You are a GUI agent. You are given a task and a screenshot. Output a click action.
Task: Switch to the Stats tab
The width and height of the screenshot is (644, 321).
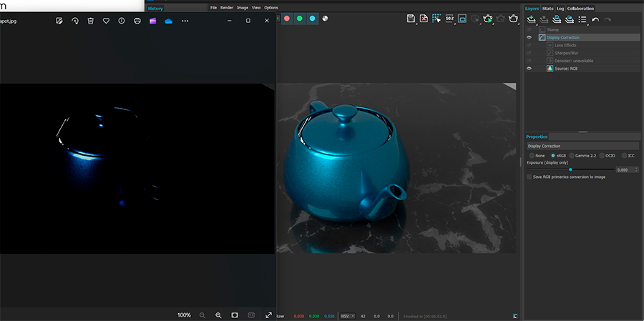[x=547, y=9]
